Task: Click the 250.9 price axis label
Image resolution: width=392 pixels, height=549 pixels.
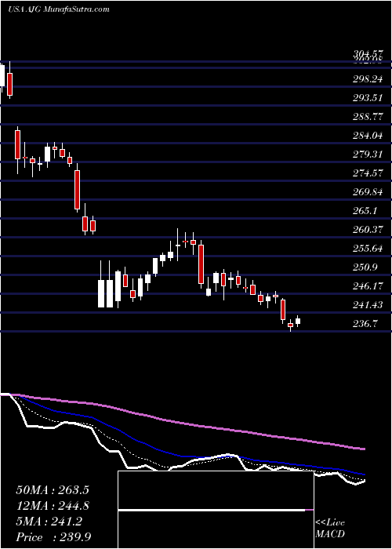Action: [365, 267]
